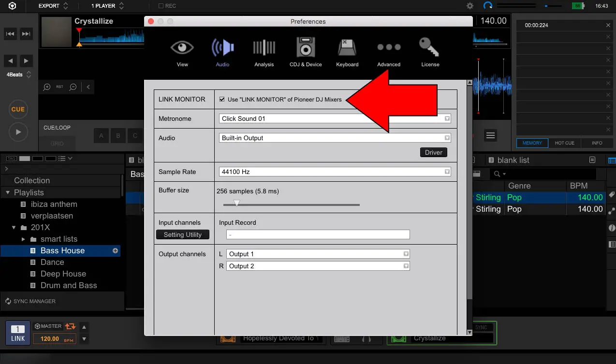Open the Keyboard preferences icon
Viewport: 616px width, 364px height.
347,52
